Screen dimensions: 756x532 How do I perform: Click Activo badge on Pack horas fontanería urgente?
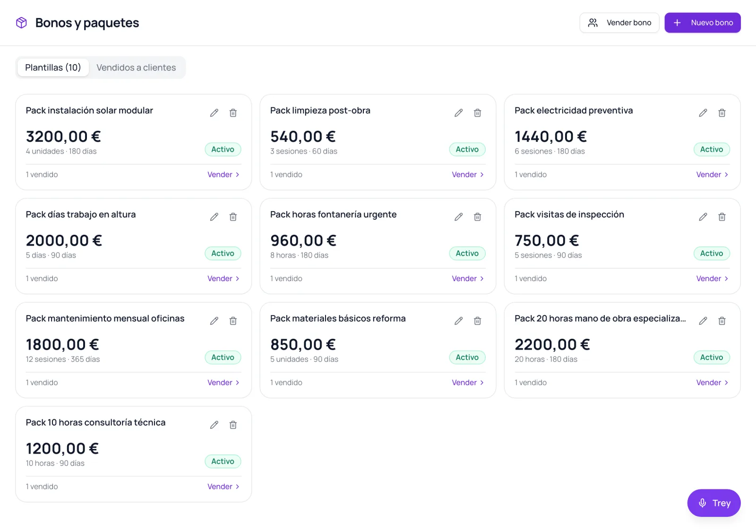coord(467,253)
